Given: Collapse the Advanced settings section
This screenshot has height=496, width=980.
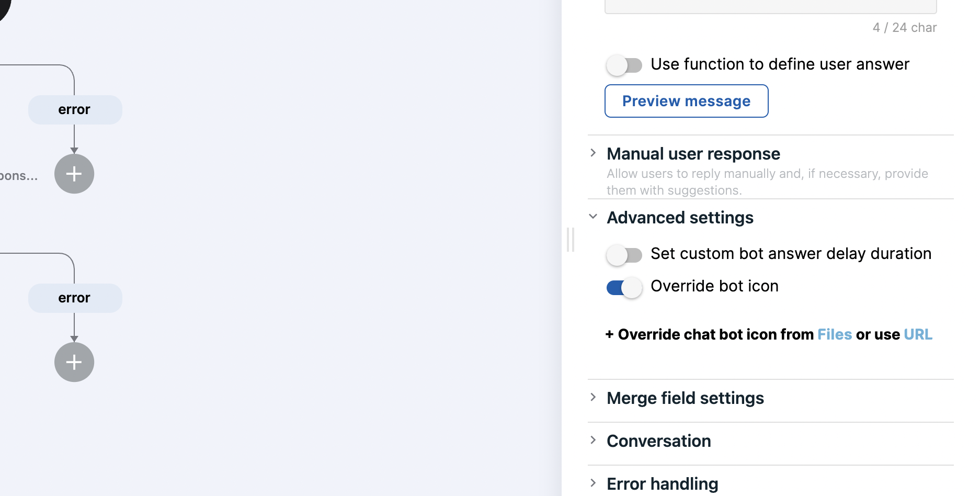Looking at the screenshot, I should pyautogui.click(x=593, y=217).
